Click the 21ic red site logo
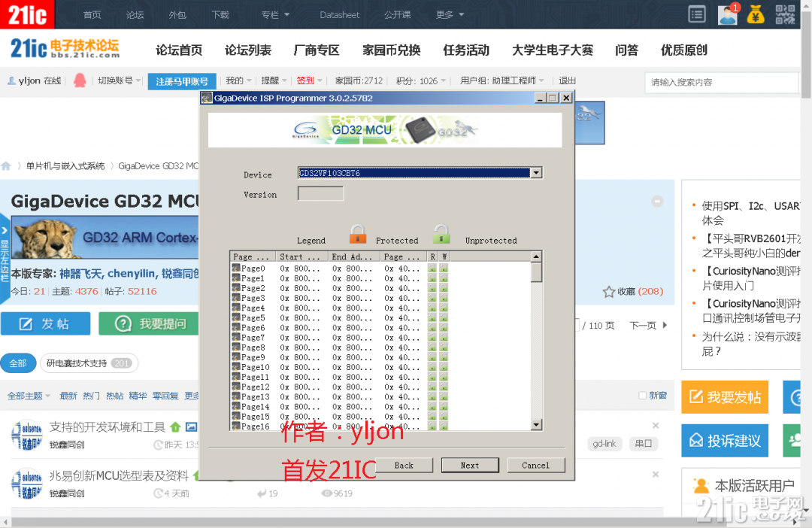 click(27, 14)
